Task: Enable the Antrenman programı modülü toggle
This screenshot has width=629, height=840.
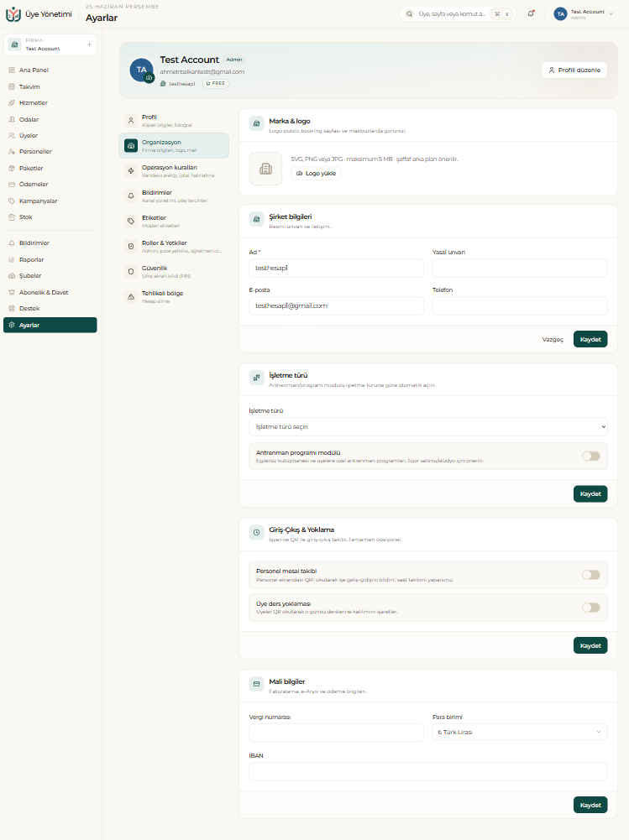Action: coord(591,456)
